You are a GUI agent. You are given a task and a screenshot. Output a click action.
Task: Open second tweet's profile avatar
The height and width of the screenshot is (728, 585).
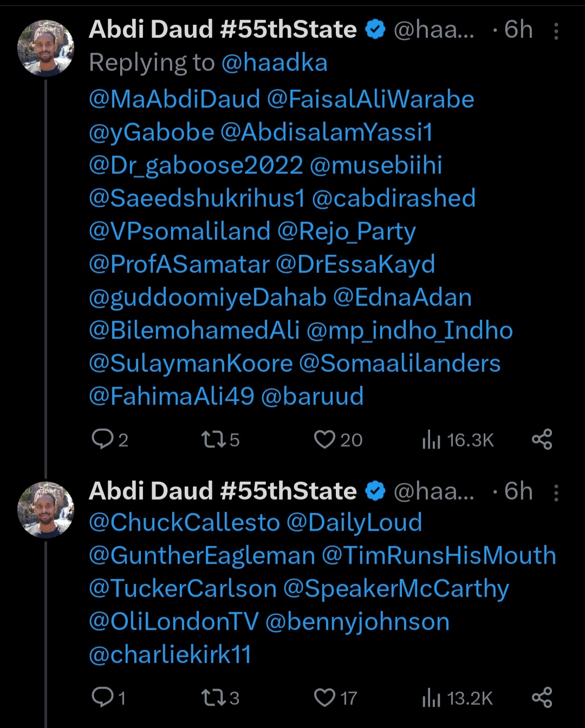pyautogui.click(x=45, y=510)
